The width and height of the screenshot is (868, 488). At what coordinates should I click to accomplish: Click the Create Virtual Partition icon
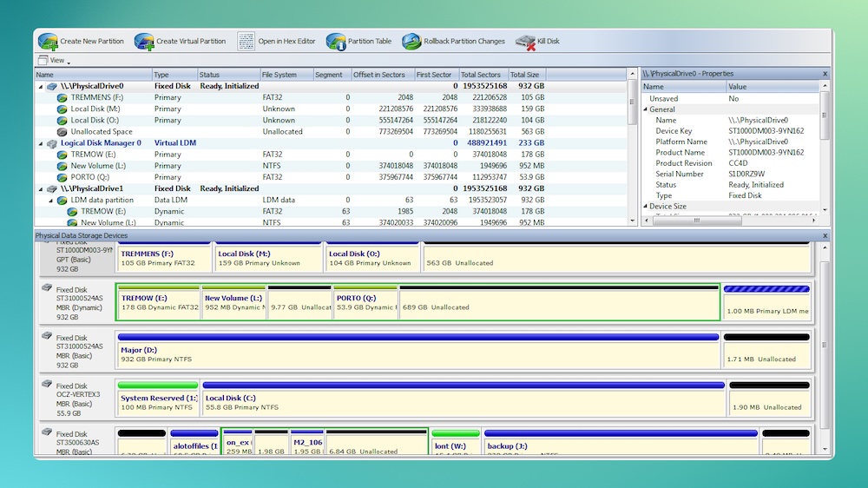pyautogui.click(x=144, y=41)
